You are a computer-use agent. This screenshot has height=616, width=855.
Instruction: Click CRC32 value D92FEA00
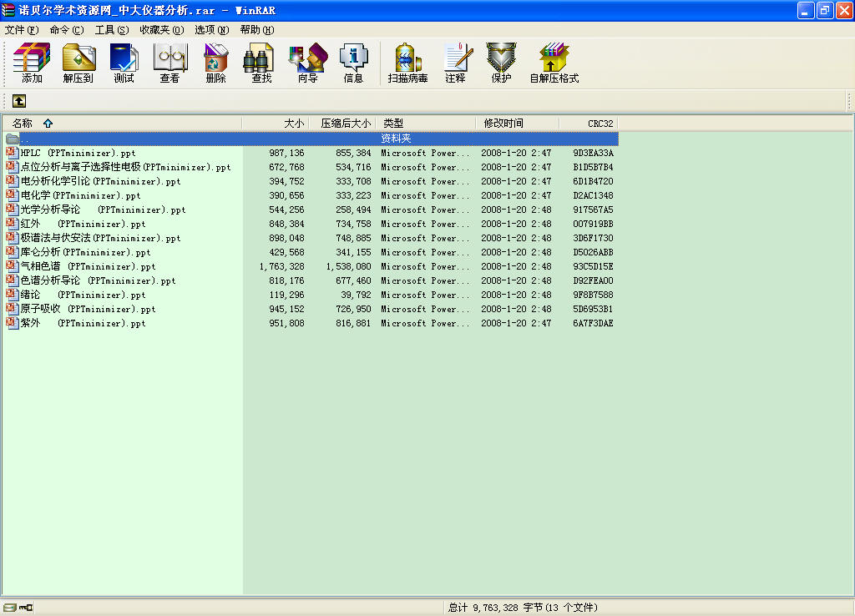pyautogui.click(x=593, y=280)
